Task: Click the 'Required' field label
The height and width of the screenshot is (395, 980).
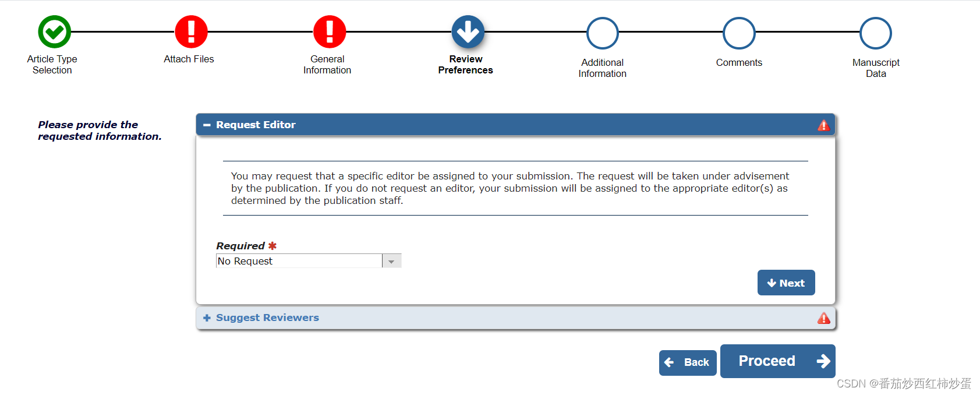Action: pyautogui.click(x=240, y=246)
